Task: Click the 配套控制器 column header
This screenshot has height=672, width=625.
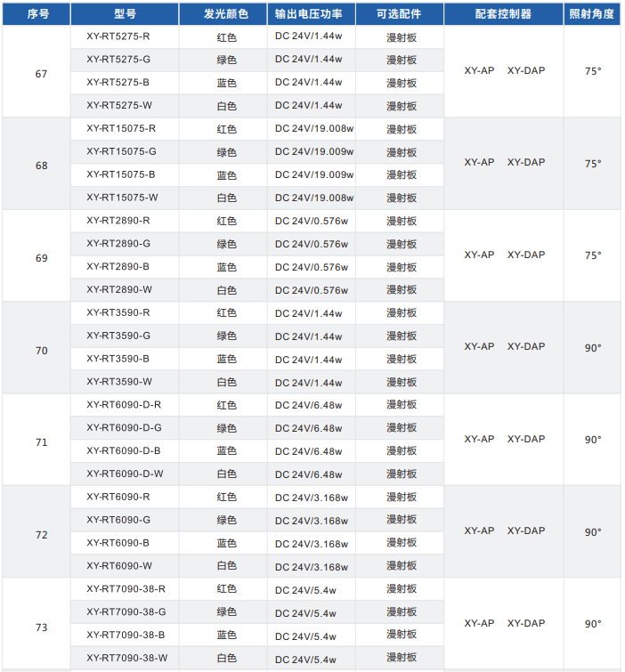Action: pos(503,14)
